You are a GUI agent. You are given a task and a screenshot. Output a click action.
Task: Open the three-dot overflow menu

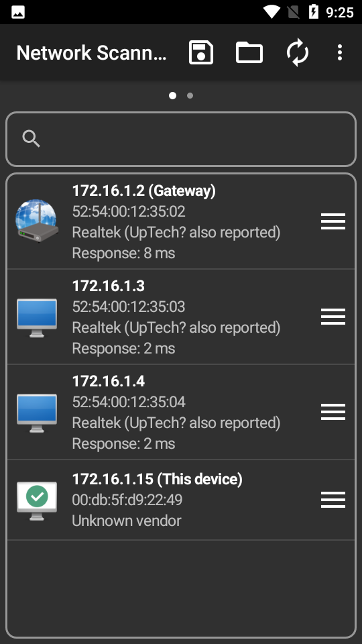point(340,52)
